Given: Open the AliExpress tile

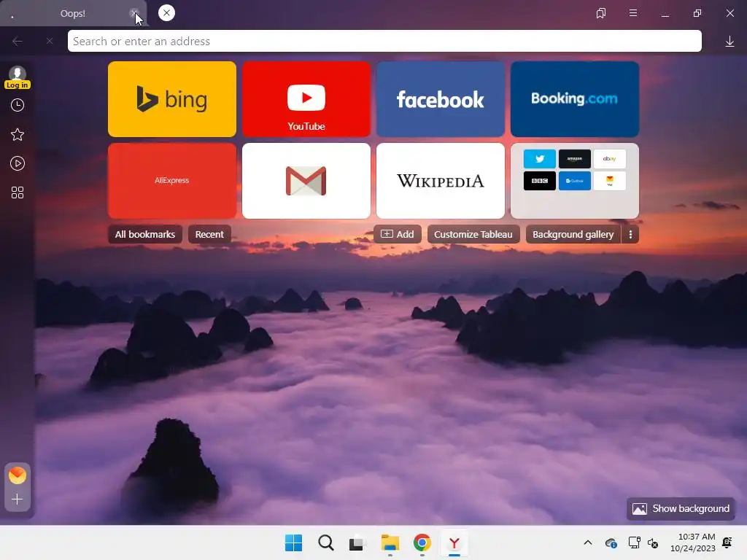Looking at the screenshot, I should click(x=172, y=181).
